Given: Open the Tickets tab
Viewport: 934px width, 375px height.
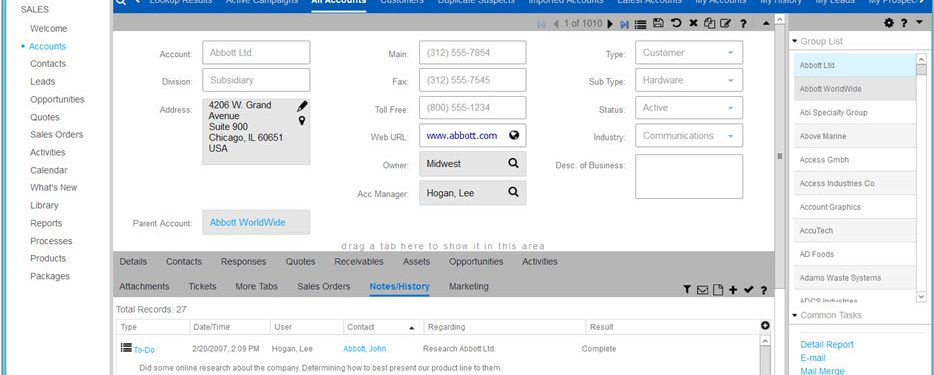Looking at the screenshot, I should pos(202,286).
